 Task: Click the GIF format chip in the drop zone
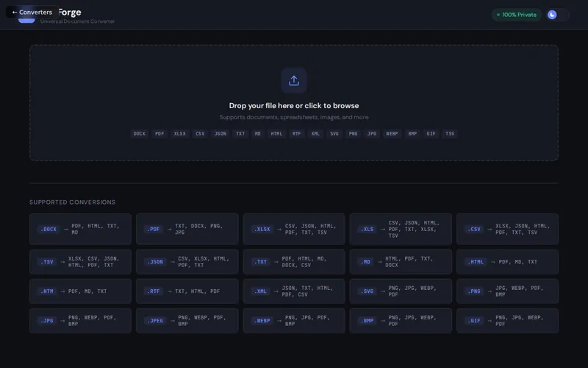[x=431, y=134]
